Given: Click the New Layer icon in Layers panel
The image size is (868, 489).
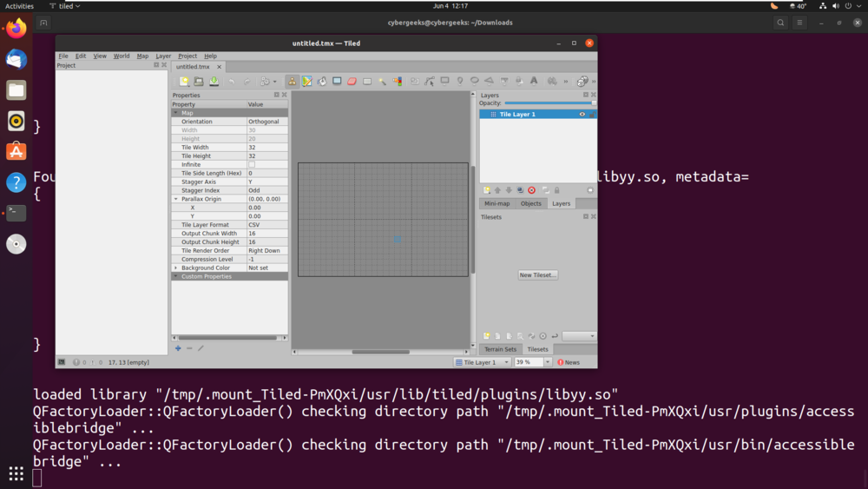Looking at the screenshot, I should point(487,190).
